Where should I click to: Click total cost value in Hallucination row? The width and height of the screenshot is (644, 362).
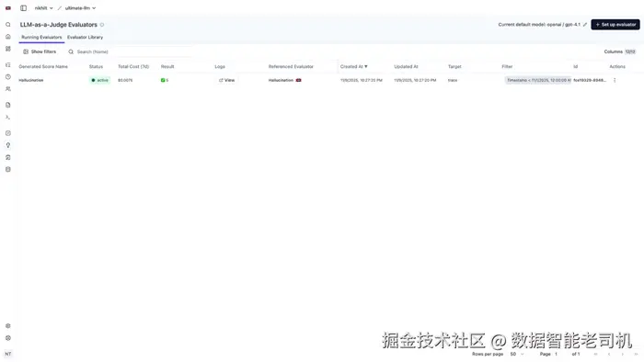[125, 80]
